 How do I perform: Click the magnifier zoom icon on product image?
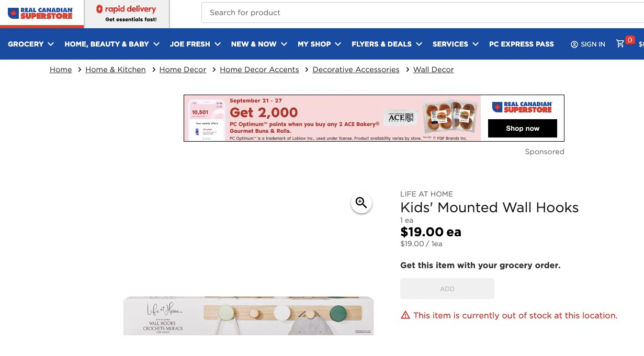(x=361, y=203)
